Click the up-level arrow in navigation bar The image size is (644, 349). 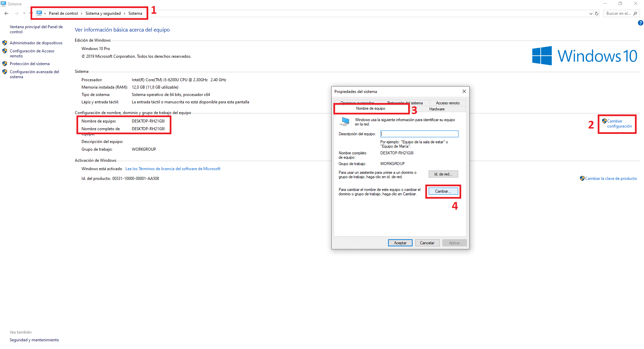(x=31, y=13)
